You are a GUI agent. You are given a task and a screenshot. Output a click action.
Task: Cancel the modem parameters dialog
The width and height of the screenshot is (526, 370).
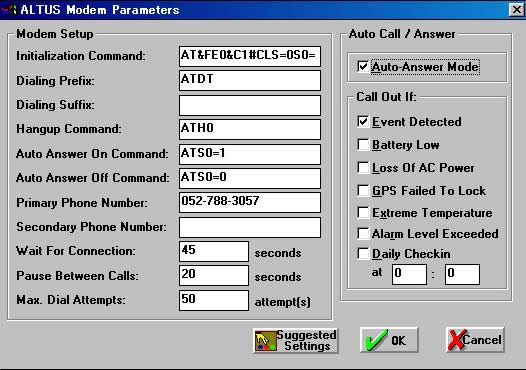(475, 340)
